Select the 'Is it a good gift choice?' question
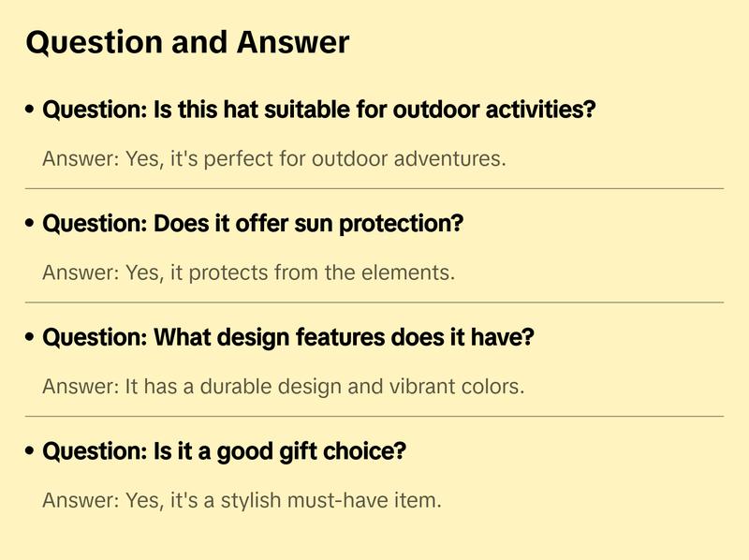Viewport: 749px width, 560px height. [225, 451]
